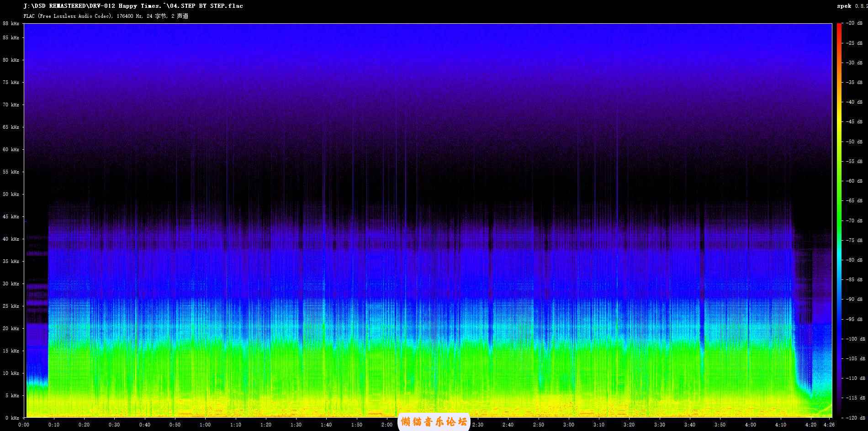Image resolution: width=868 pixels, height=431 pixels.
Task: Click the 0:30 time axis label
Action: [x=115, y=425]
